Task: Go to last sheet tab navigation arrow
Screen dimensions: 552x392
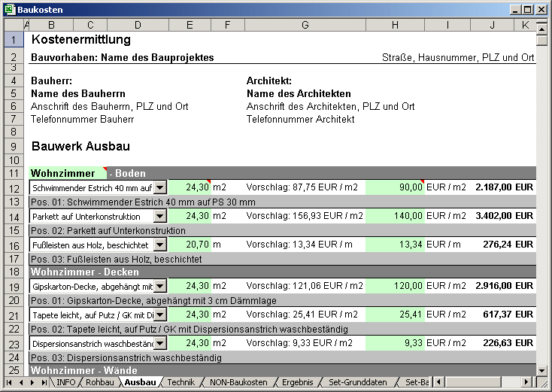Action: (44, 382)
